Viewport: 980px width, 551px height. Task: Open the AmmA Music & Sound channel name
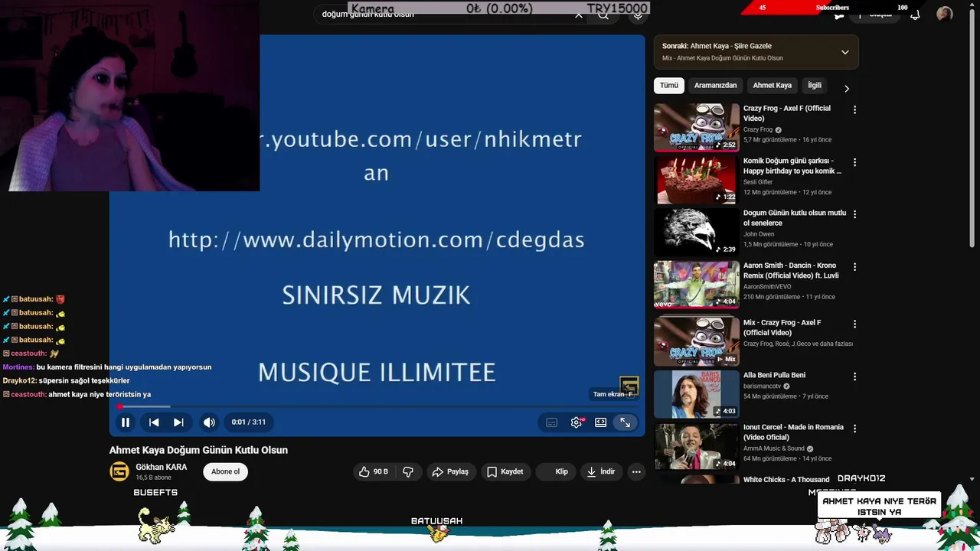click(x=774, y=448)
